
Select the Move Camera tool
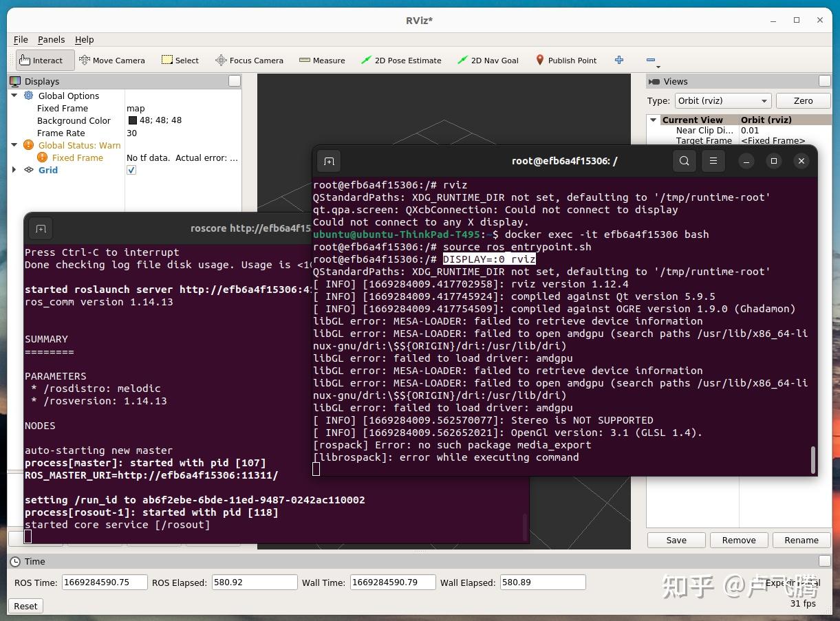112,60
